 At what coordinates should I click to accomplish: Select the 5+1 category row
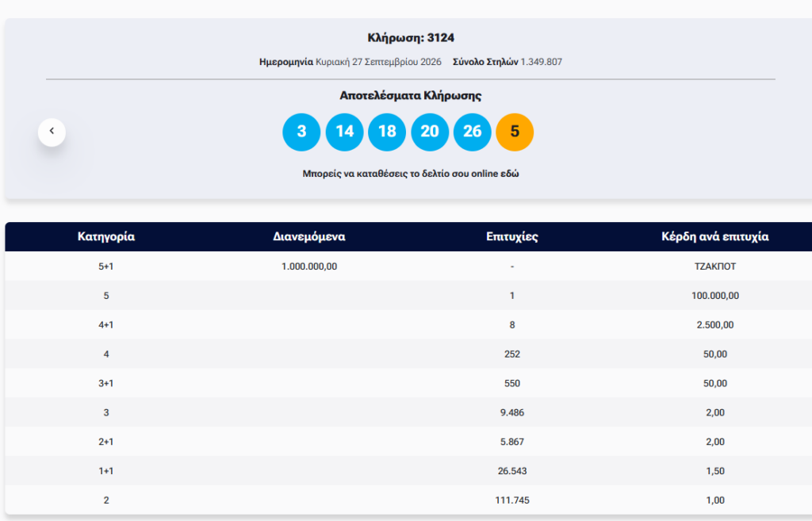[408, 266]
